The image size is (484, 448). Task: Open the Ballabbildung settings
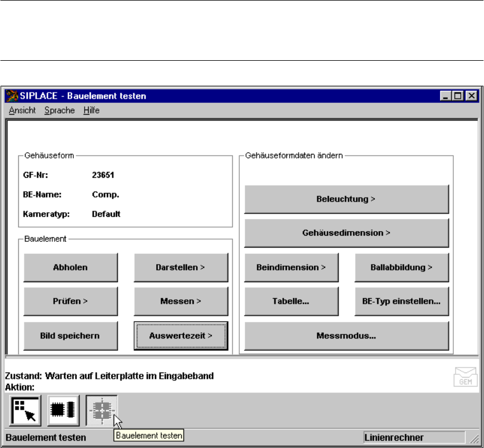pyautogui.click(x=401, y=267)
